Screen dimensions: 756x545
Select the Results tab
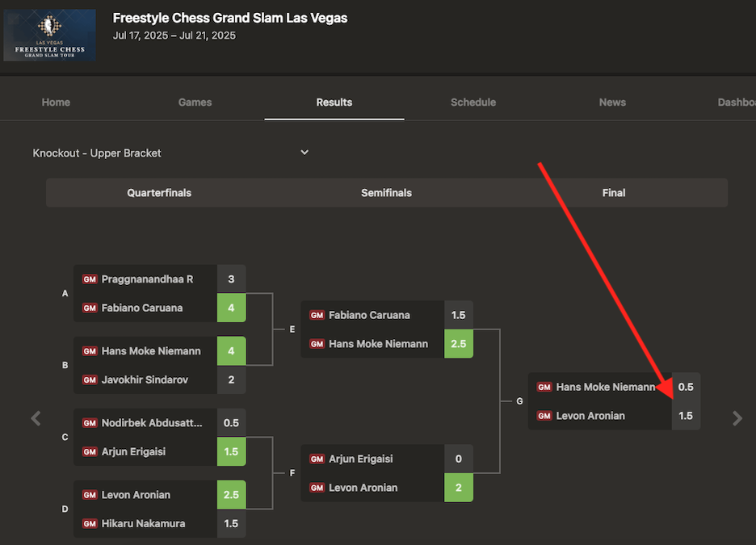click(x=334, y=103)
